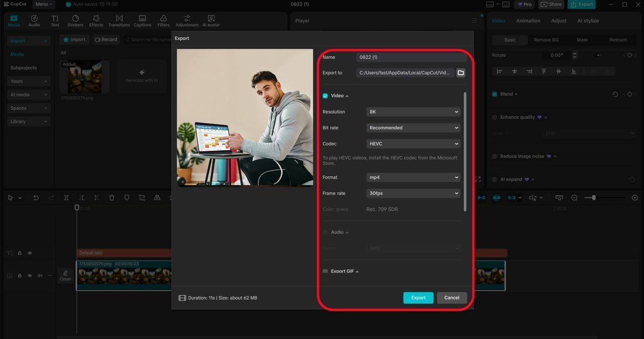
Task: Open the player hamburger menu icon
Action: pyautogui.click(x=474, y=21)
